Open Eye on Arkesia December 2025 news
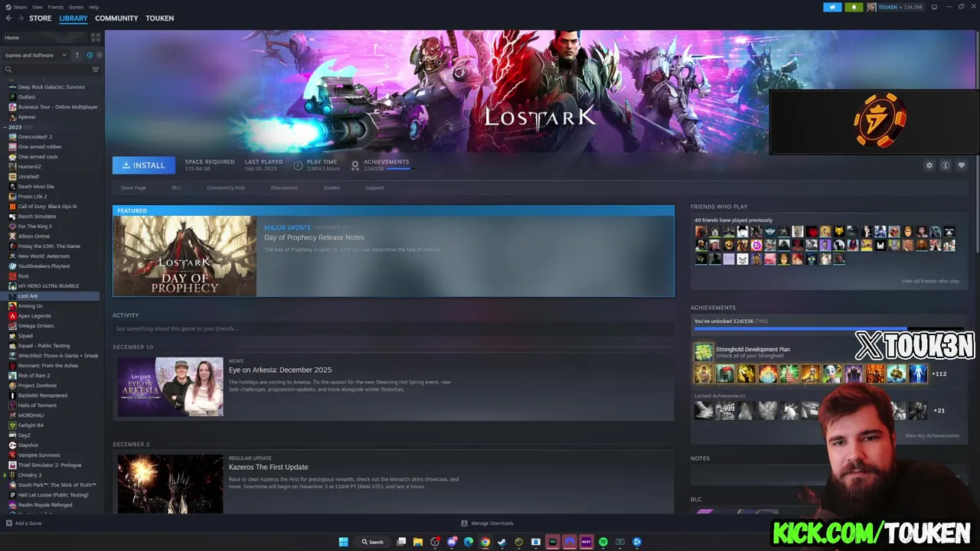The height and width of the screenshot is (551, 980). pos(280,370)
